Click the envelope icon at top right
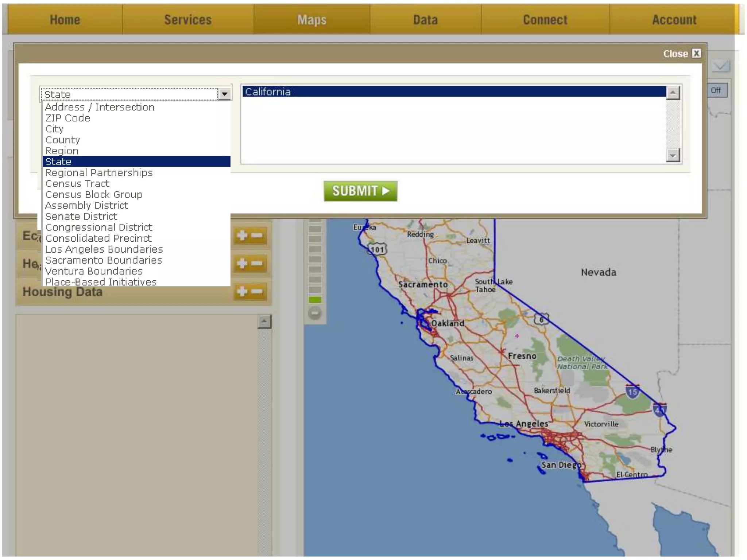This screenshot has width=747, height=560. click(721, 66)
